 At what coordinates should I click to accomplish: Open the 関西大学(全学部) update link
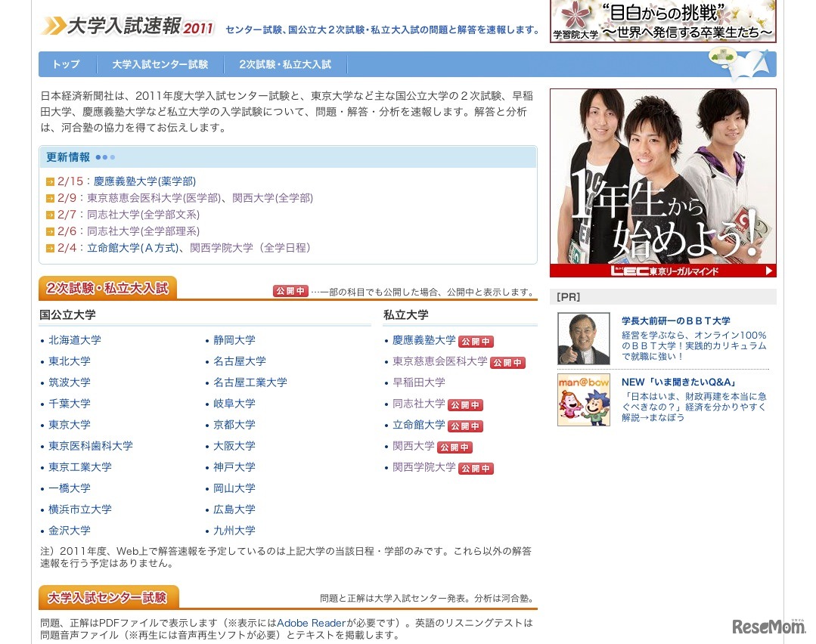pos(273,198)
